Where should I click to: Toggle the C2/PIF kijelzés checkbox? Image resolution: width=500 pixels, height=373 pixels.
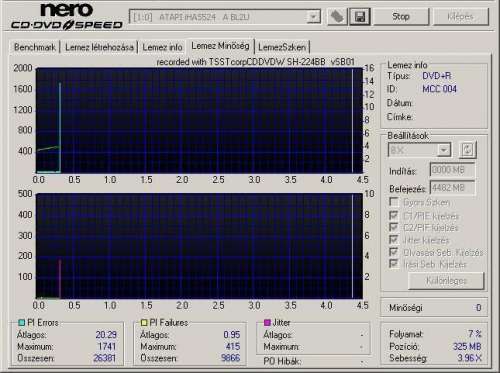click(x=394, y=227)
